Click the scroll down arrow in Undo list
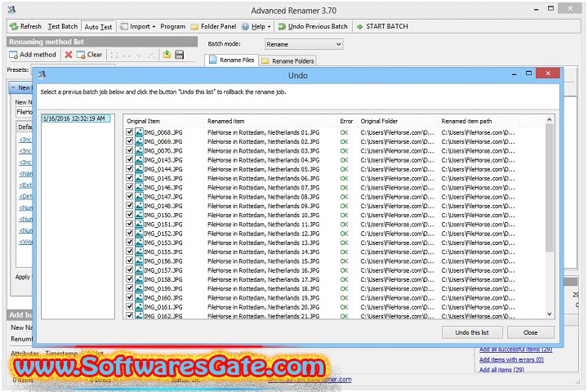The image size is (588, 392). 550,314
